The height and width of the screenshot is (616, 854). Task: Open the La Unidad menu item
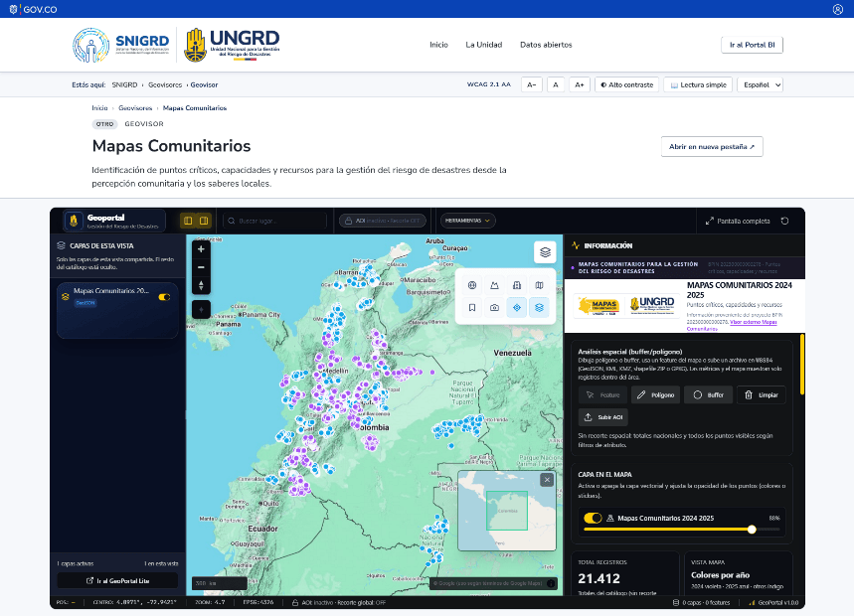coord(483,45)
